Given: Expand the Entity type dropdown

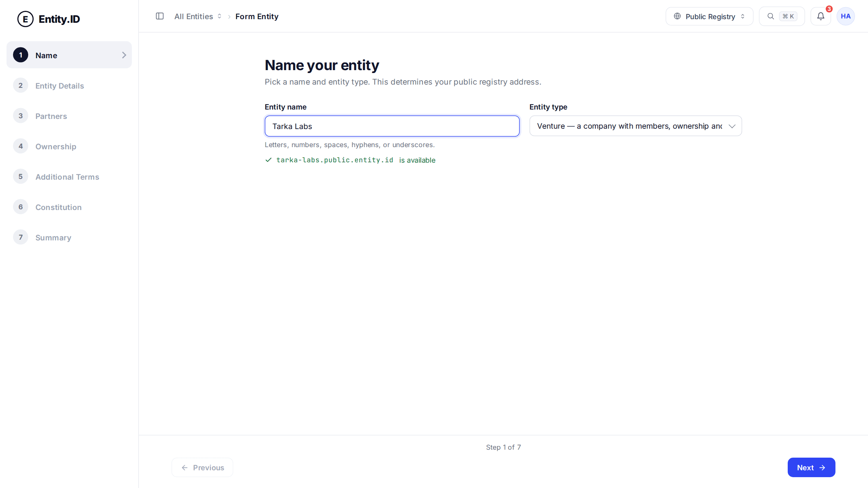Looking at the screenshot, I should [635, 126].
